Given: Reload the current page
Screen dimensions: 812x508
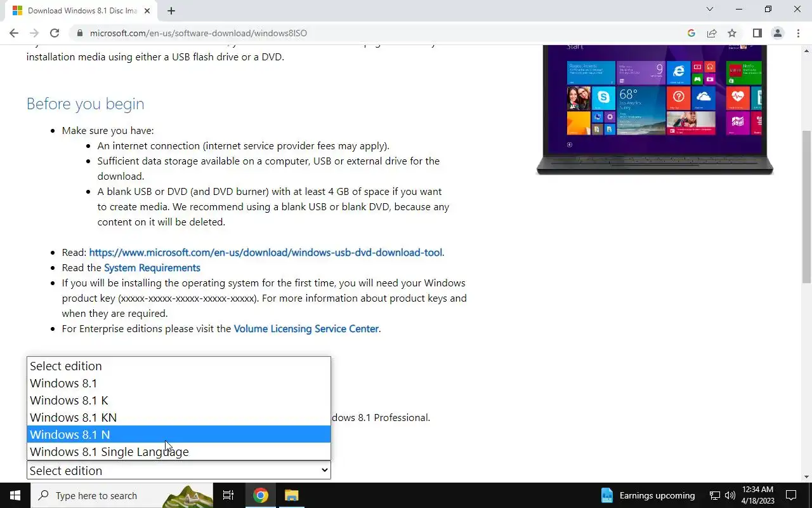Looking at the screenshot, I should 55,33.
